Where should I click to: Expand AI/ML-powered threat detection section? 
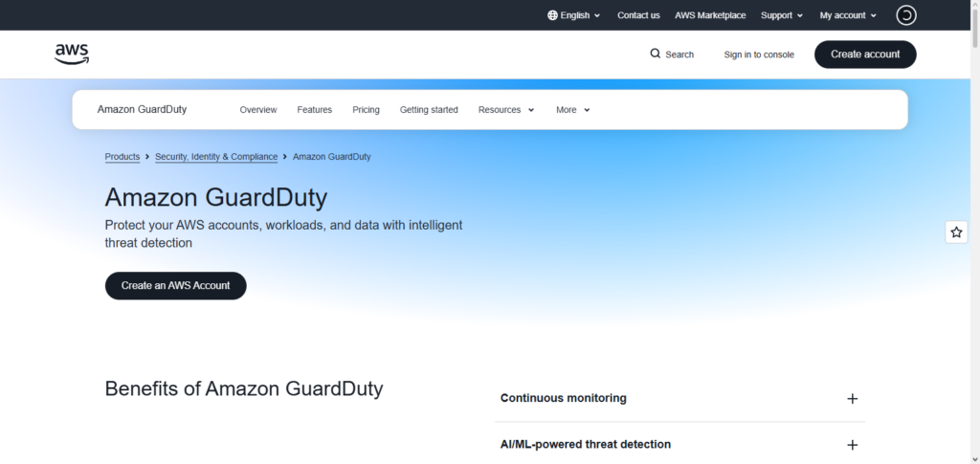tap(680, 445)
